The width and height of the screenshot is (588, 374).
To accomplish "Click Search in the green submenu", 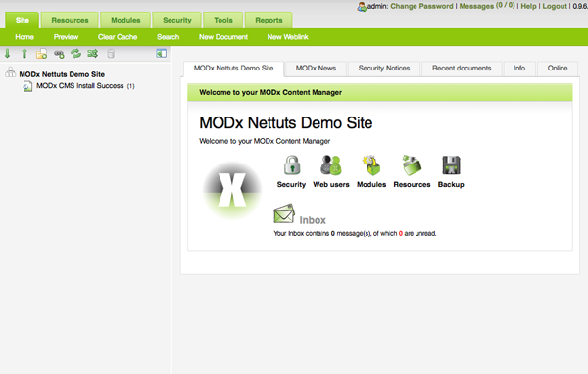I will click(168, 37).
